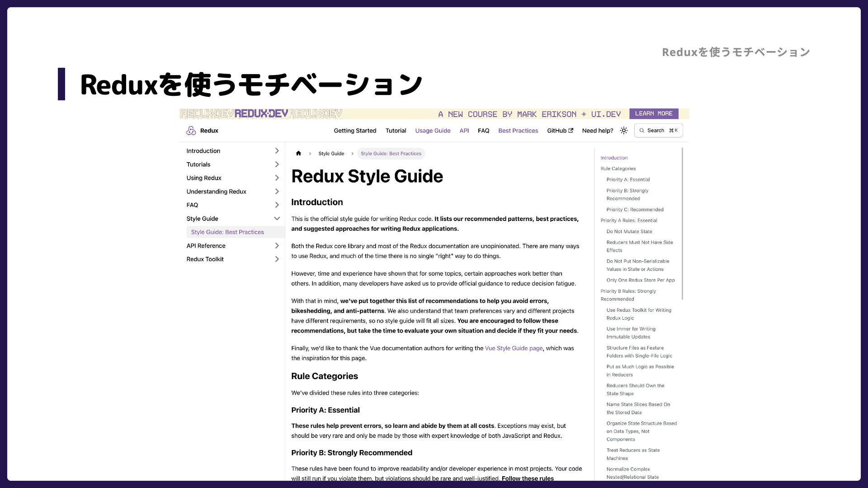The image size is (868, 488).
Task: Jump to Priority B: Strongly Recommended TOC
Action: 627,194
